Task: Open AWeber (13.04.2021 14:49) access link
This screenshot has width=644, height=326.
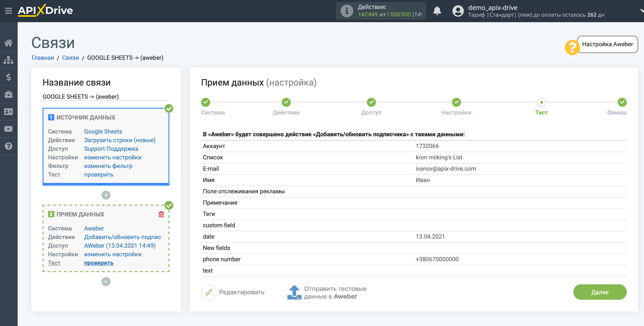Action: tap(120, 245)
